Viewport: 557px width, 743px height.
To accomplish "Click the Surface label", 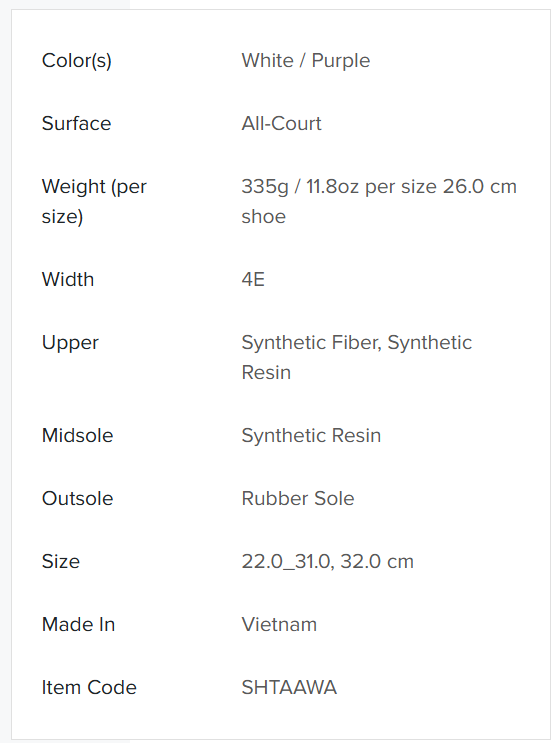I will [76, 123].
